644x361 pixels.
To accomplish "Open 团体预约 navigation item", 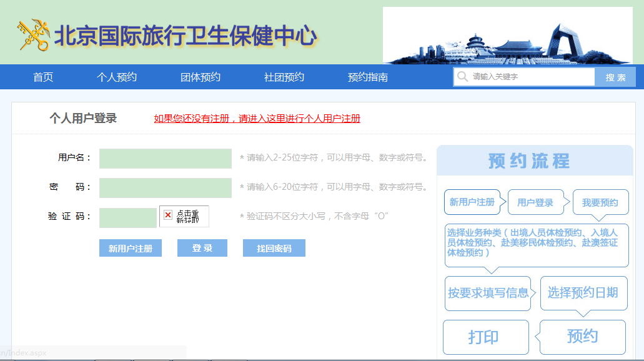I will pos(201,77).
